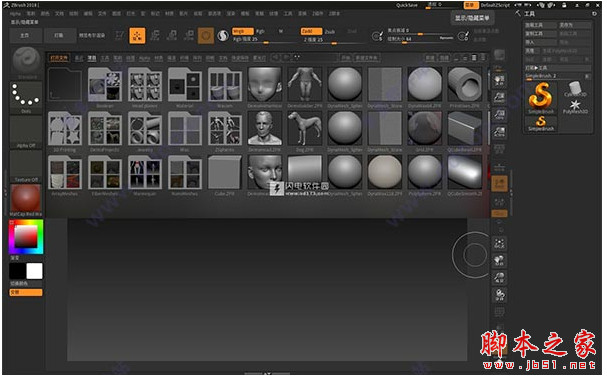The width and height of the screenshot is (607, 376).
Task: Open the Alpha menu in menu bar
Action: (x=15, y=14)
